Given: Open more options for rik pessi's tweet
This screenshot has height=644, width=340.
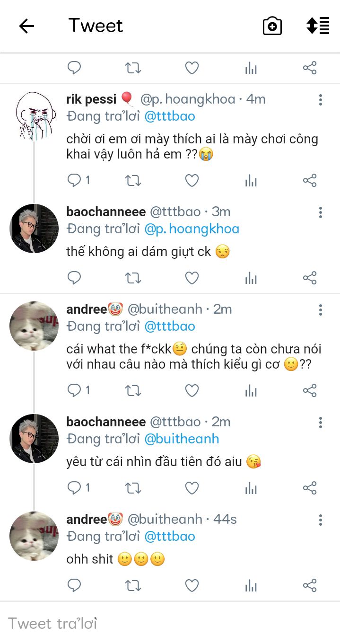Looking at the screenshot, I should coord(321,99).
